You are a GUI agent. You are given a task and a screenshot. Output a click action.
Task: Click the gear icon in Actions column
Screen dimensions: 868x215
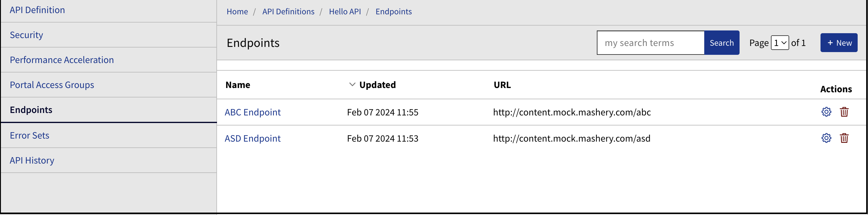(x=826, y=112)
